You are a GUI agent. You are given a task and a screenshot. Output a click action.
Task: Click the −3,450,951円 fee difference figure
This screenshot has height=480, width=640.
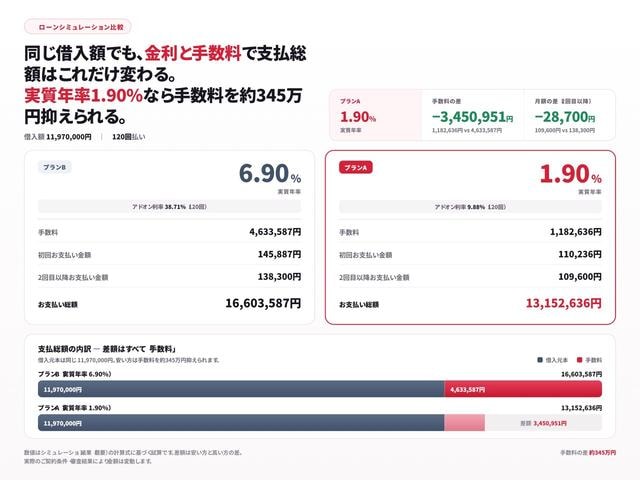pos(472,117)
